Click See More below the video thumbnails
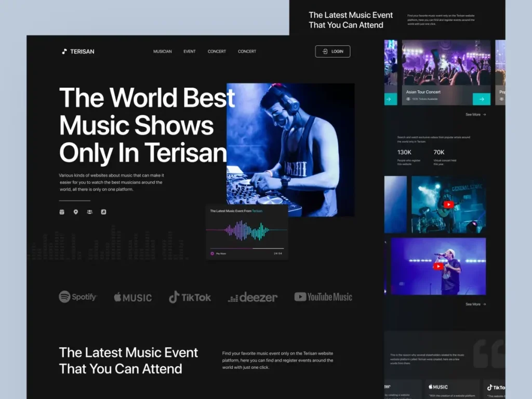532x399 pixels. pos(475,304)
